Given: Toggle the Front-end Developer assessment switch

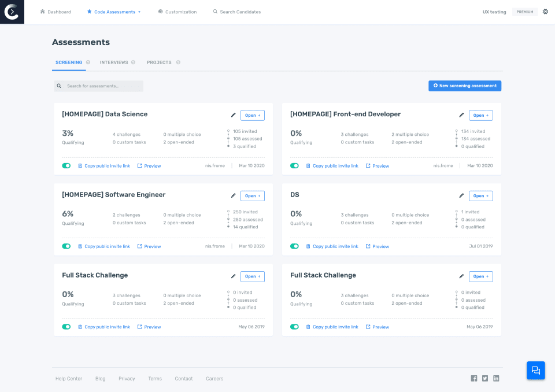Looking at the screenshot, I should [294, 165].
